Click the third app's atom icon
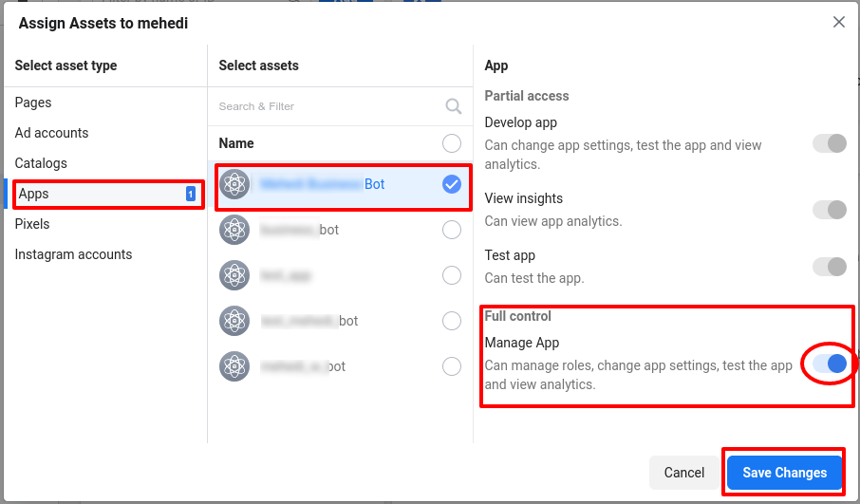The height and width of the screenshot is (504, 860). (234, 275)
